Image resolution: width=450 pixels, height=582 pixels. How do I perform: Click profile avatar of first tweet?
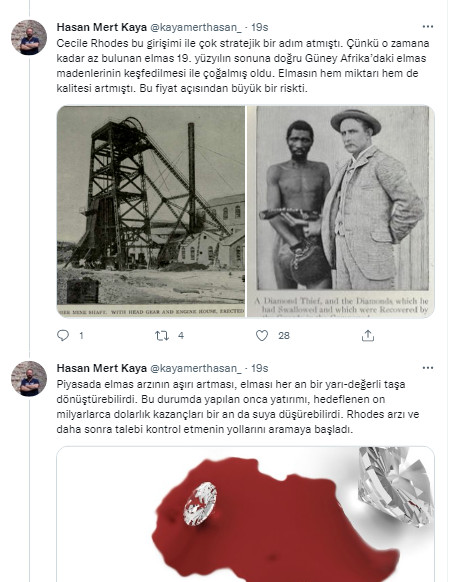coord(29,37)
